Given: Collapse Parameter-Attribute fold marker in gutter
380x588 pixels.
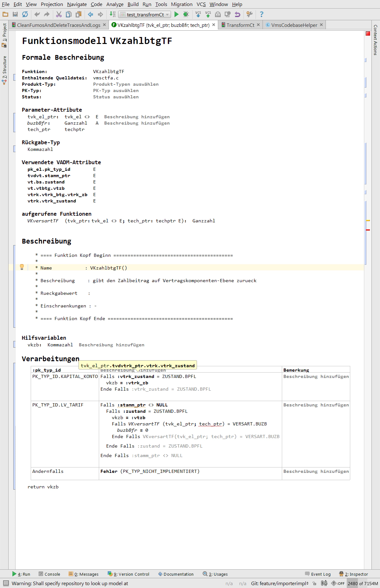Looking at the screenshot, I should pos(14,122).
